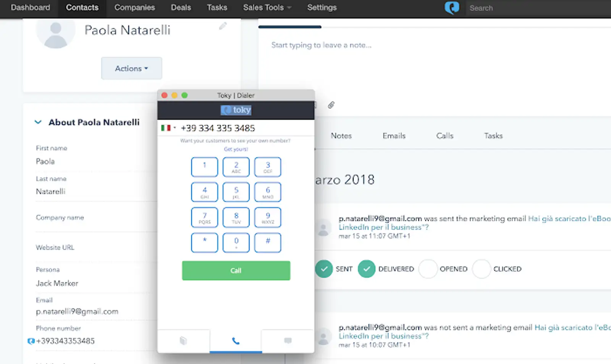Open the marketing email link in the 10:07 entry
This screenshot has width=611, height=364.
pyautogui.click(x=474, y=332)
